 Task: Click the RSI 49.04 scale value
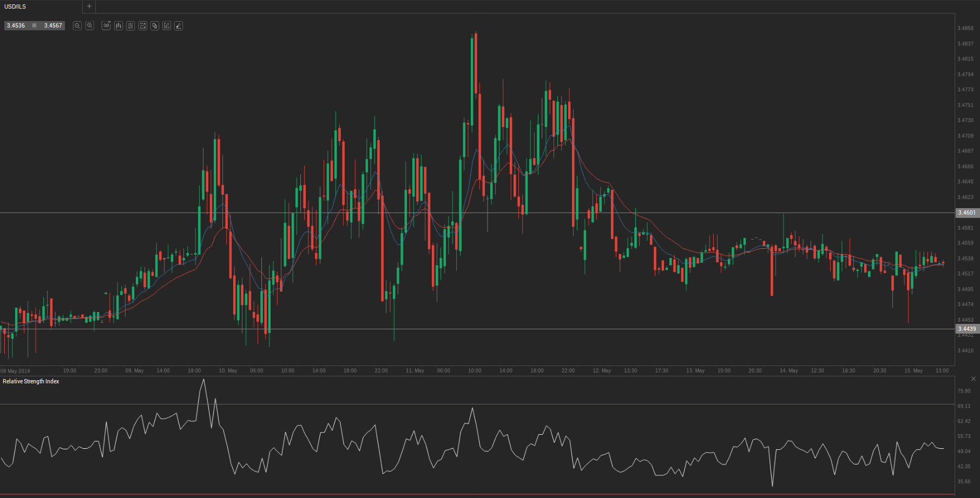pos(964,451)
